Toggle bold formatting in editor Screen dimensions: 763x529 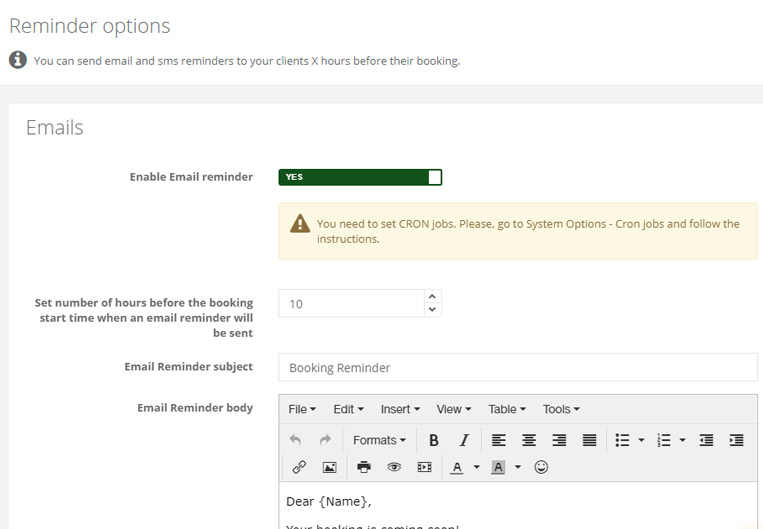[x=434, y=440]
